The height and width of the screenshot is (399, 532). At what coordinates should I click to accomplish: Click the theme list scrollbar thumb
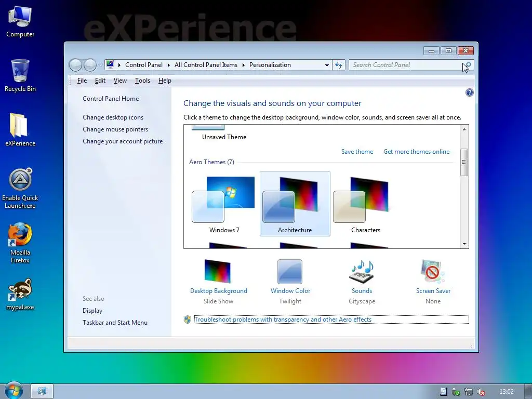(x=464, y=162)
